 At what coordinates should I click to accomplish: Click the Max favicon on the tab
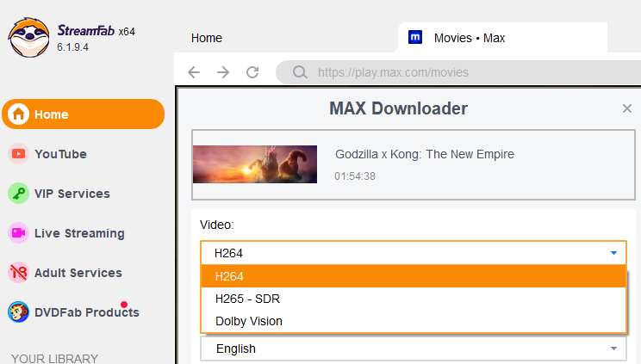pyautogui.click(x=415, y=37)
